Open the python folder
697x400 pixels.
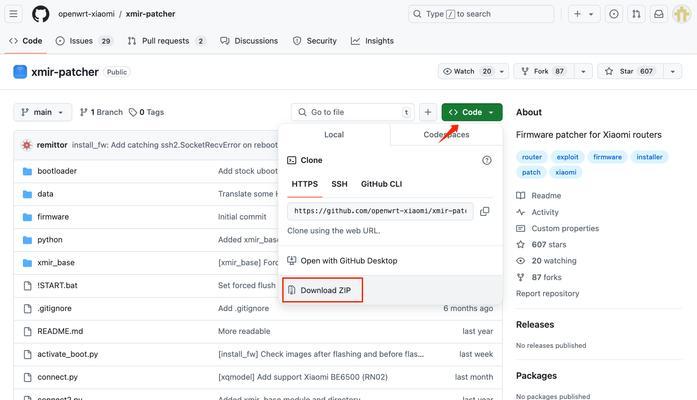click(x=50, y=240)
